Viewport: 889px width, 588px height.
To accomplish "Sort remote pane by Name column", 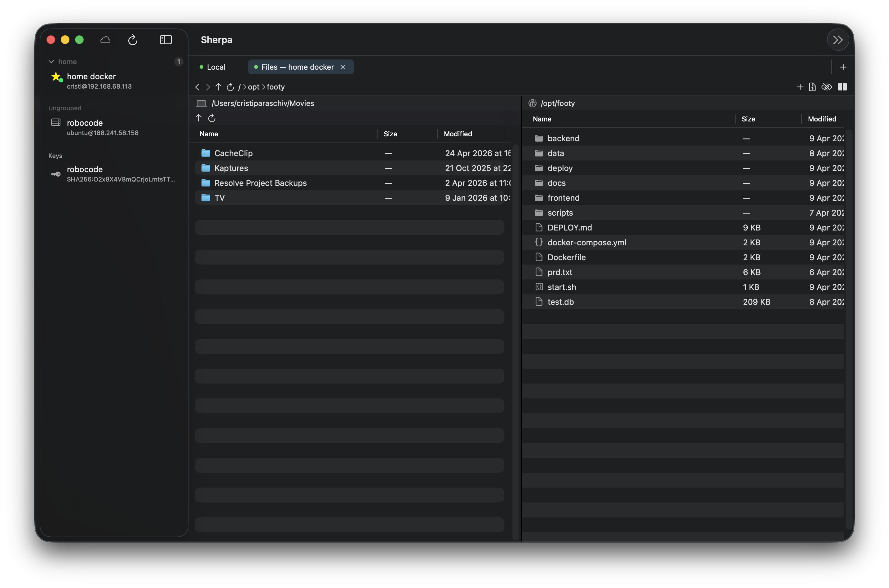I will (542, 119).
